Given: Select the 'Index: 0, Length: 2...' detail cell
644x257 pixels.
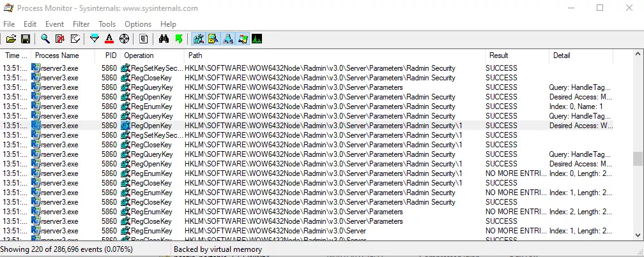Looking at the screenshot, I should pos(581,173).
